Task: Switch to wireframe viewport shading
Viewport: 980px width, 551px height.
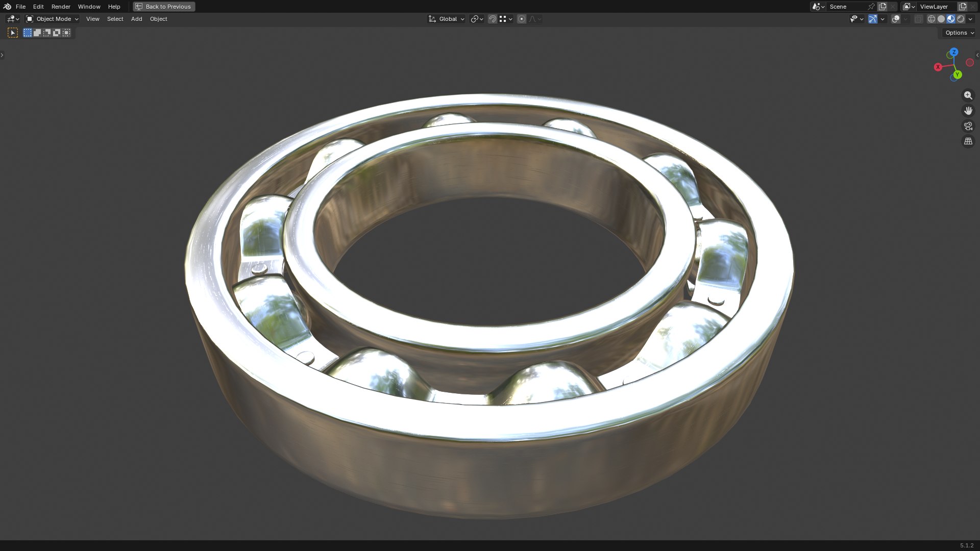Action: click(932, 19)
